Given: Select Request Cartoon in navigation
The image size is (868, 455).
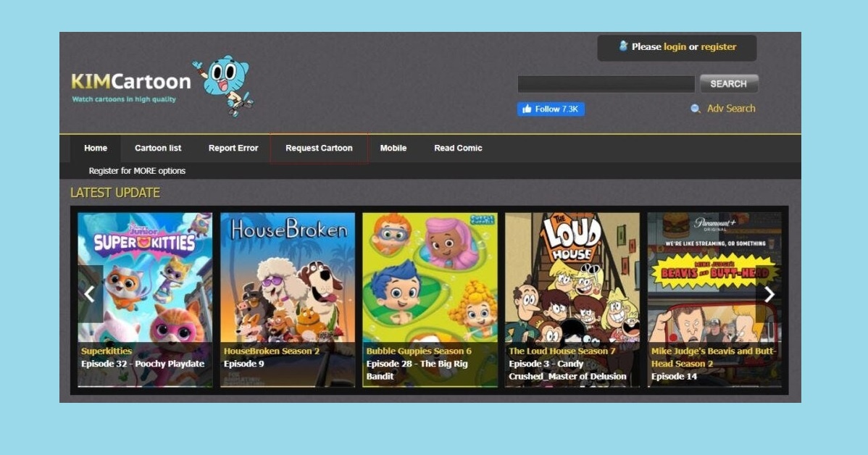Looking at the screenshot, I should tap(319, 148).
